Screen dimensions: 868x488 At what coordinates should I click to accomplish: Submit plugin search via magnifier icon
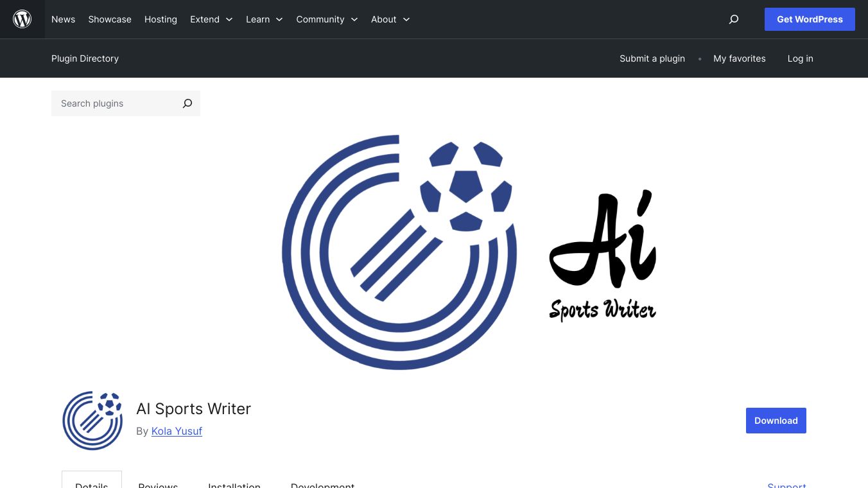187,103
